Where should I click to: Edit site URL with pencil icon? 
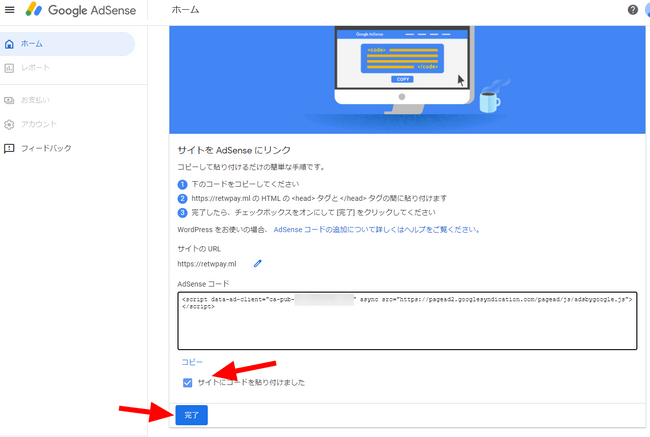[257, 264]
